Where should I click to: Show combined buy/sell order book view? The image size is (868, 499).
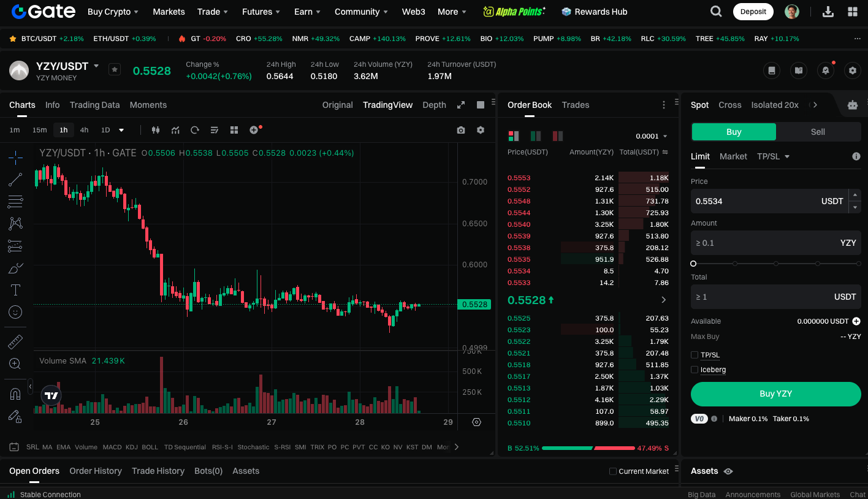(513, 136)
